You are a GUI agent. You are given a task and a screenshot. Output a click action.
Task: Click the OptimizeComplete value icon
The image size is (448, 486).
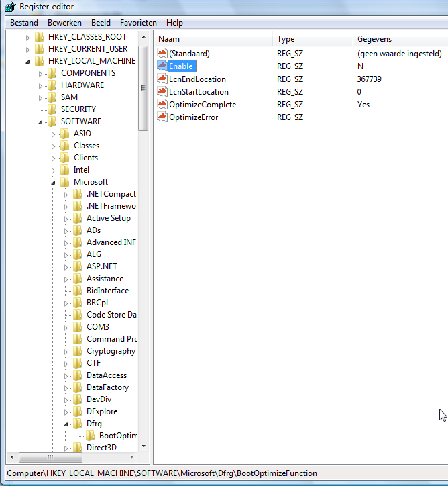coord(162,104)
